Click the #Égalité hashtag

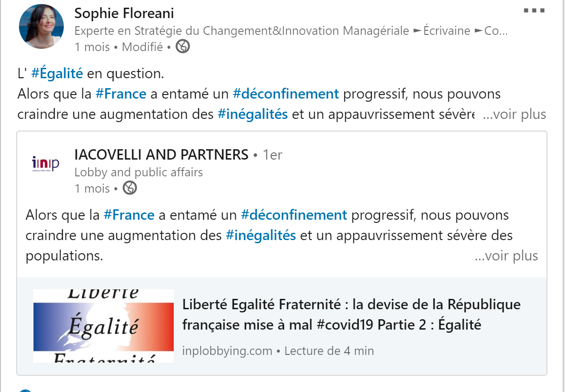pos(57,73)
